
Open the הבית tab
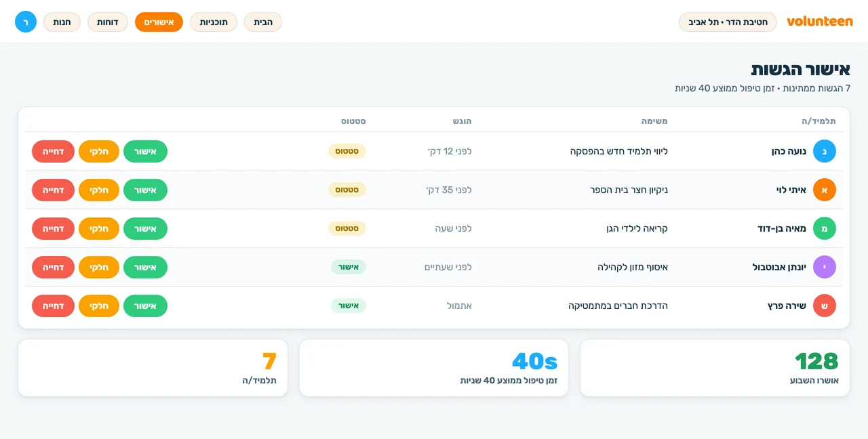(x=263, y=22)
